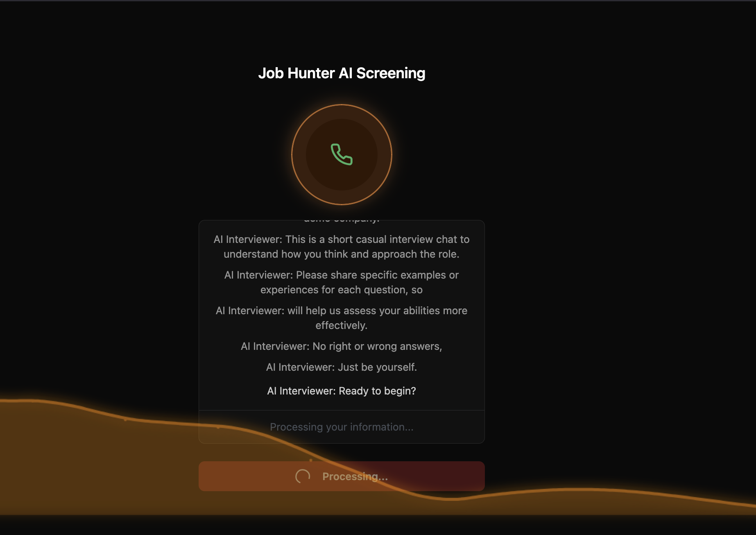Click the loading spinner icon in the Processing button

tap(303, 476)
